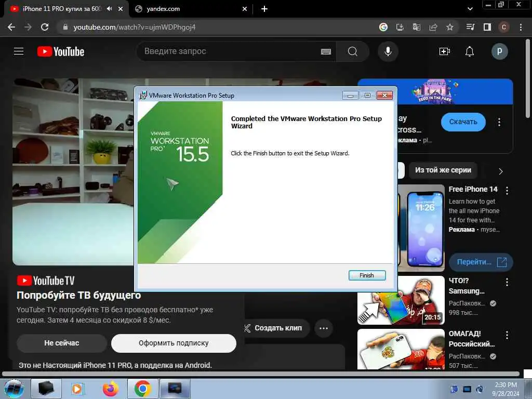Close the yandex.com tab
Viewport: 532px width, 399px height.
click(x=245, y=9)
